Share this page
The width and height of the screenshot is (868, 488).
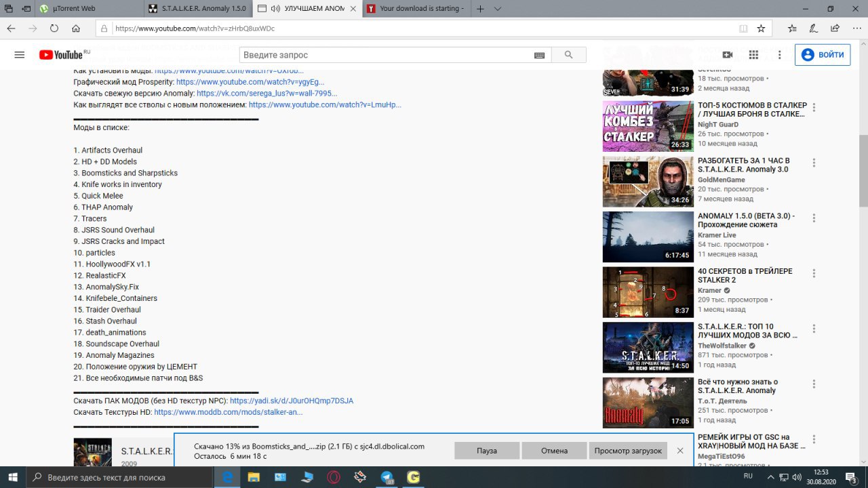(835, 28)
